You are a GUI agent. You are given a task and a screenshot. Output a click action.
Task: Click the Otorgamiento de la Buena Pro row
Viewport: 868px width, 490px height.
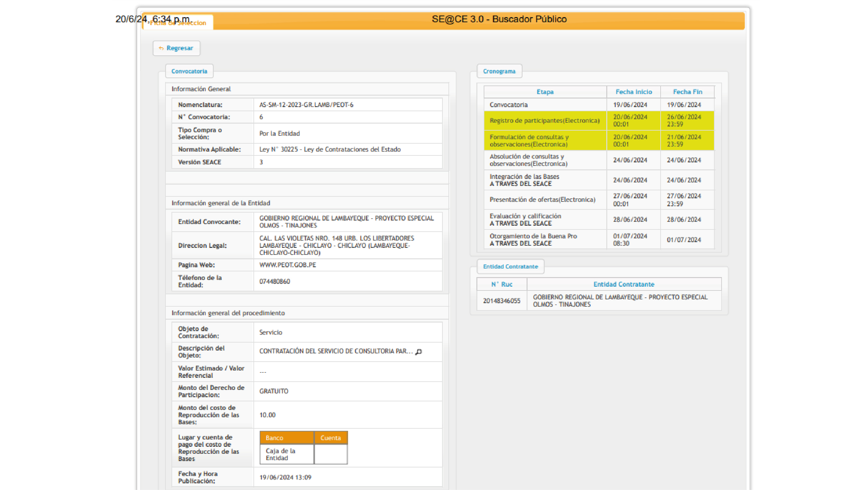click(599, 240)
